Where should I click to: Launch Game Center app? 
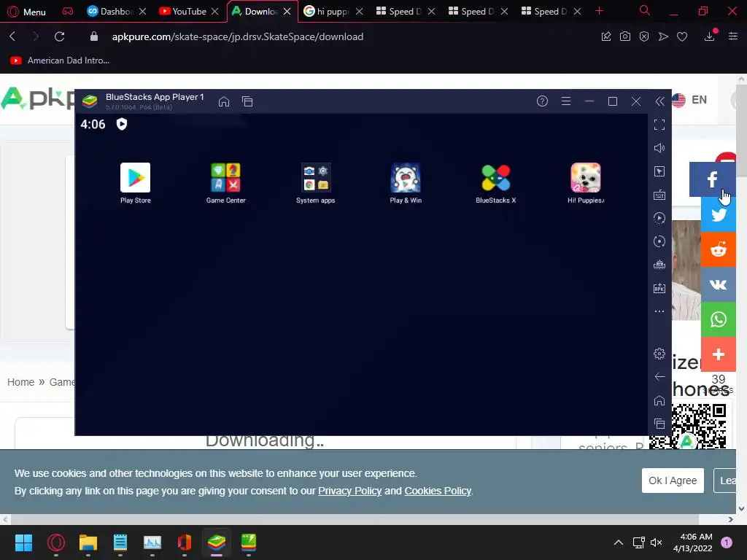[x=226, y=183]
